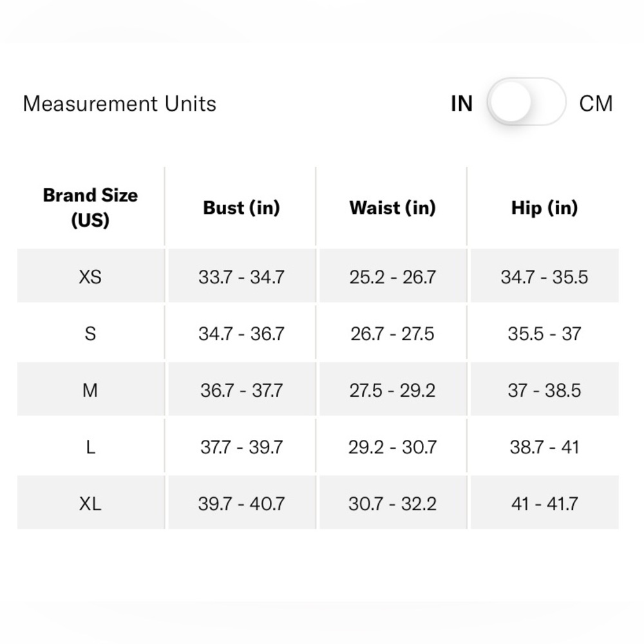Select the IN unit label

pos(462,104)
